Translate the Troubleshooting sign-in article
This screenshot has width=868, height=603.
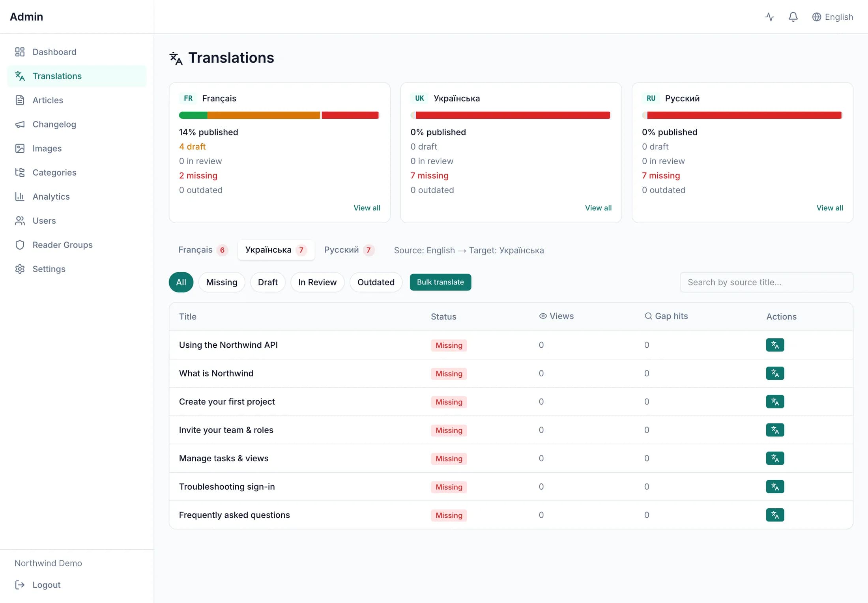click(775, 487)
